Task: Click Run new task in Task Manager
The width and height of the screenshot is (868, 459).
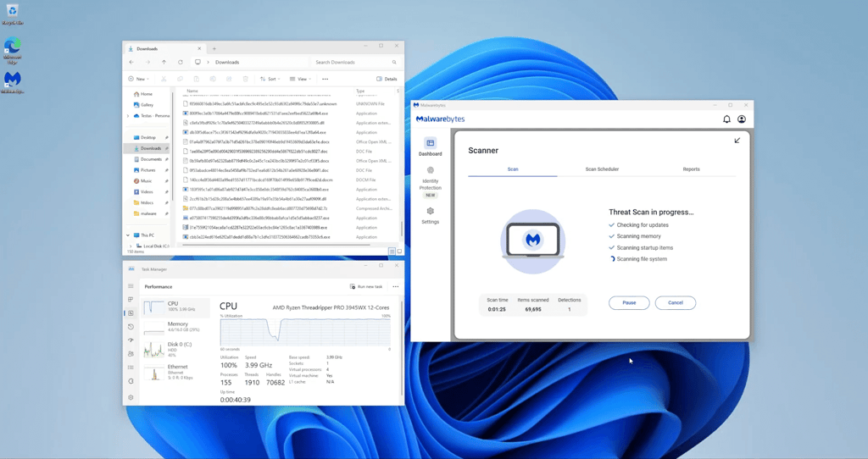Action: coord(366,286)
